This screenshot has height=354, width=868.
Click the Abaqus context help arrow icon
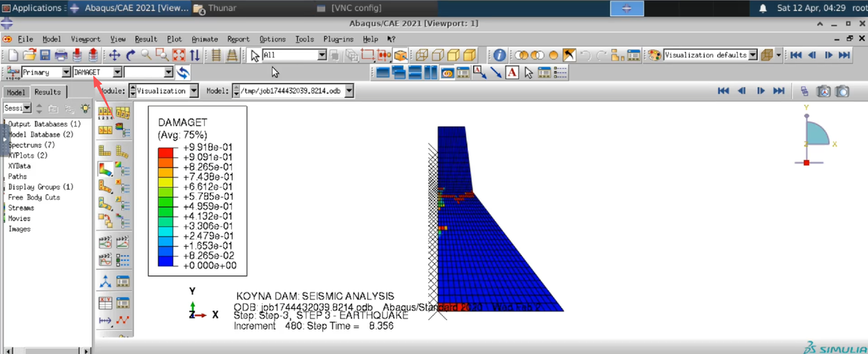pos(391,39)
